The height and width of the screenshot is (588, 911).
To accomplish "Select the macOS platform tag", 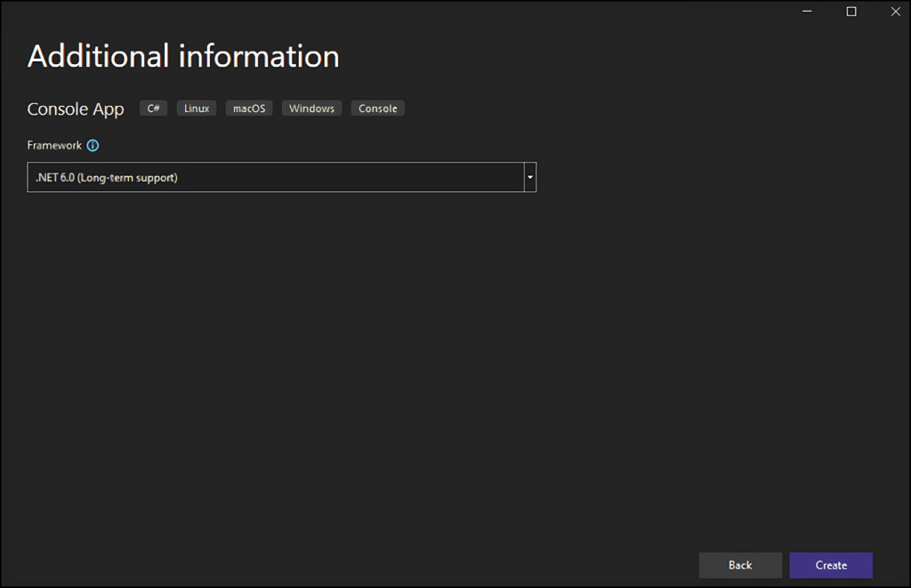I will tap(248, 108).
